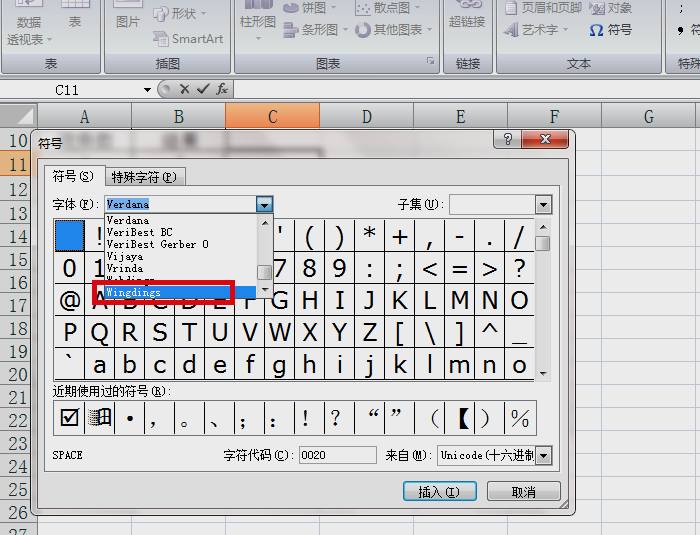
Task: Select the lowercase k symbol cell
Action: click(x=400, y=364)
